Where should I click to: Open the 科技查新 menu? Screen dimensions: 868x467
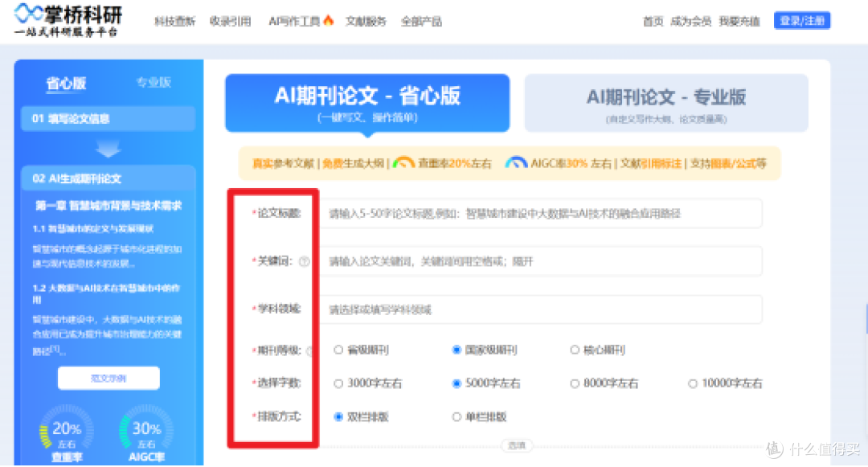pyautogui.click(x=175, y=22)
